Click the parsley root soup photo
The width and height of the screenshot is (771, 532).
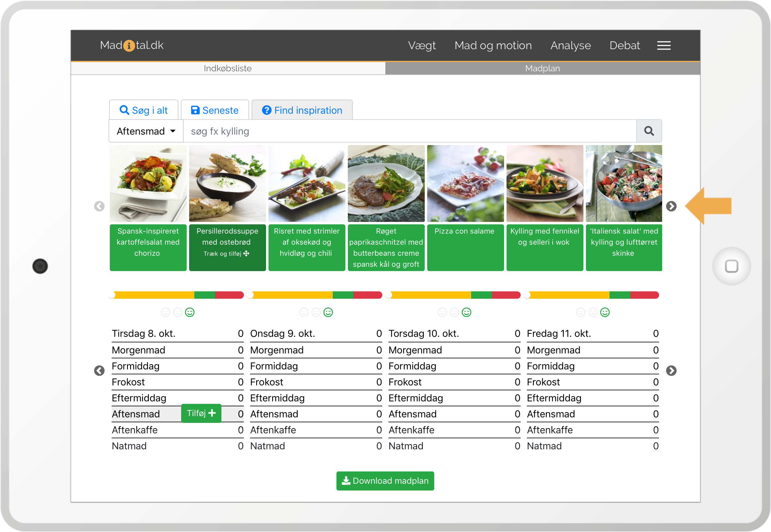click(228, 183)
